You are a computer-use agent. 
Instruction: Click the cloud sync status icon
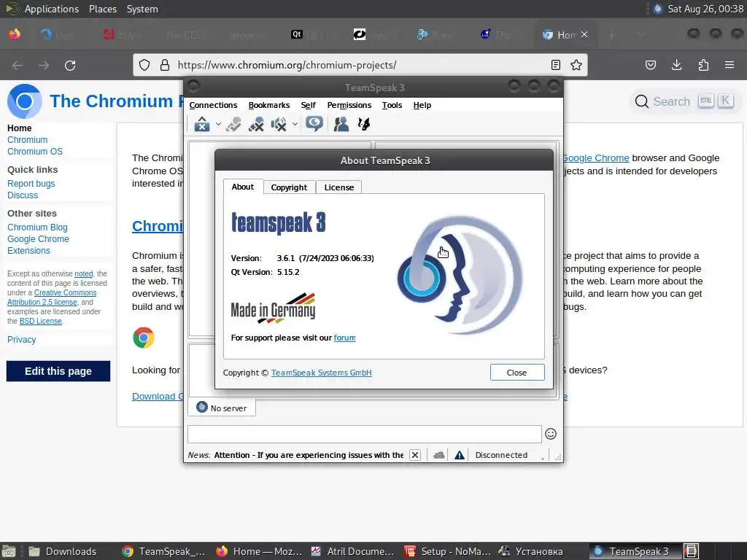[x=439, y=455]
